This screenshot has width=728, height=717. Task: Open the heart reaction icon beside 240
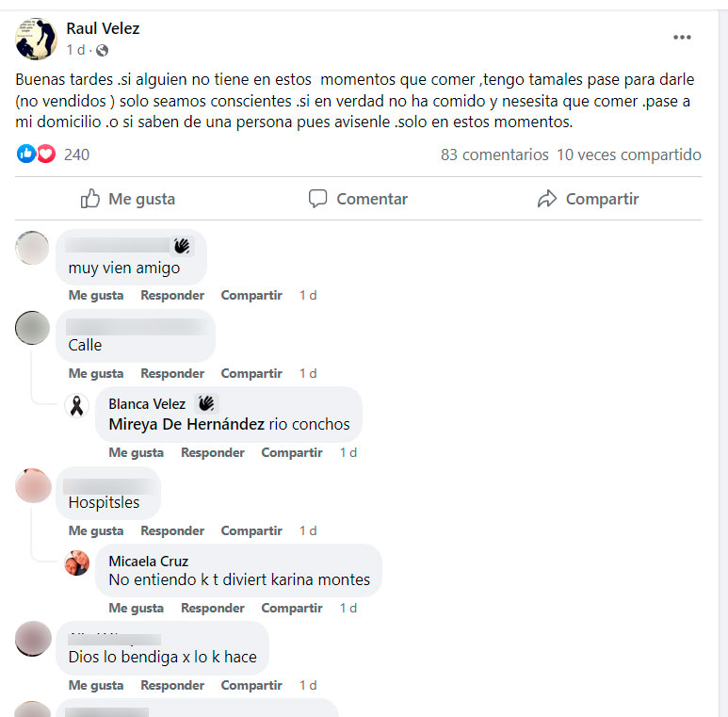(x=46, y=154)
